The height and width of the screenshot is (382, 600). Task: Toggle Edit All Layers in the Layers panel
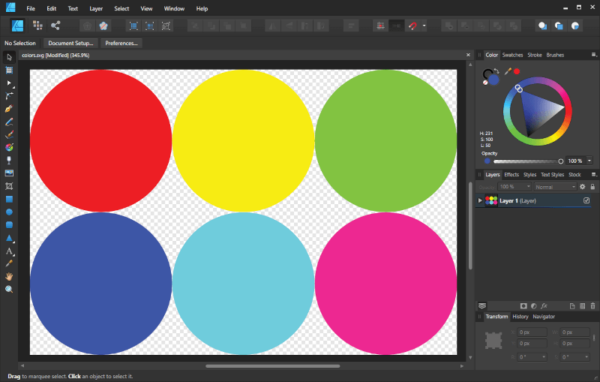point(482,306)
